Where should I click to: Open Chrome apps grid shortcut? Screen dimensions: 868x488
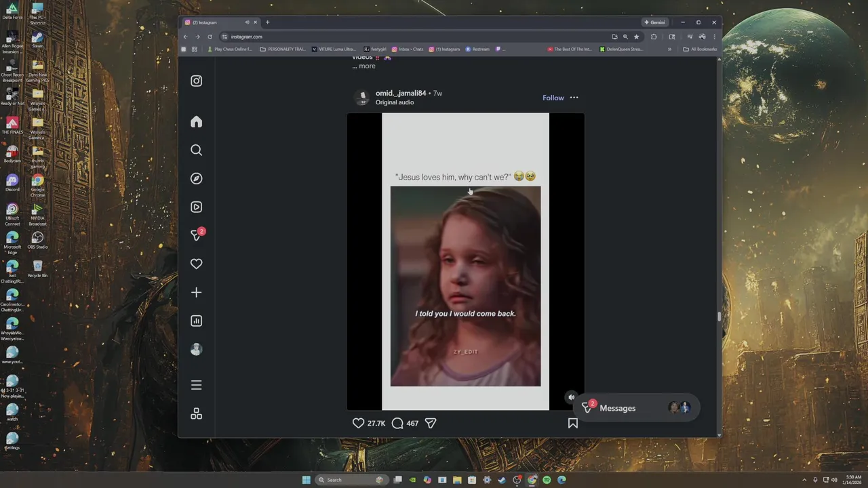coord(194,49)
